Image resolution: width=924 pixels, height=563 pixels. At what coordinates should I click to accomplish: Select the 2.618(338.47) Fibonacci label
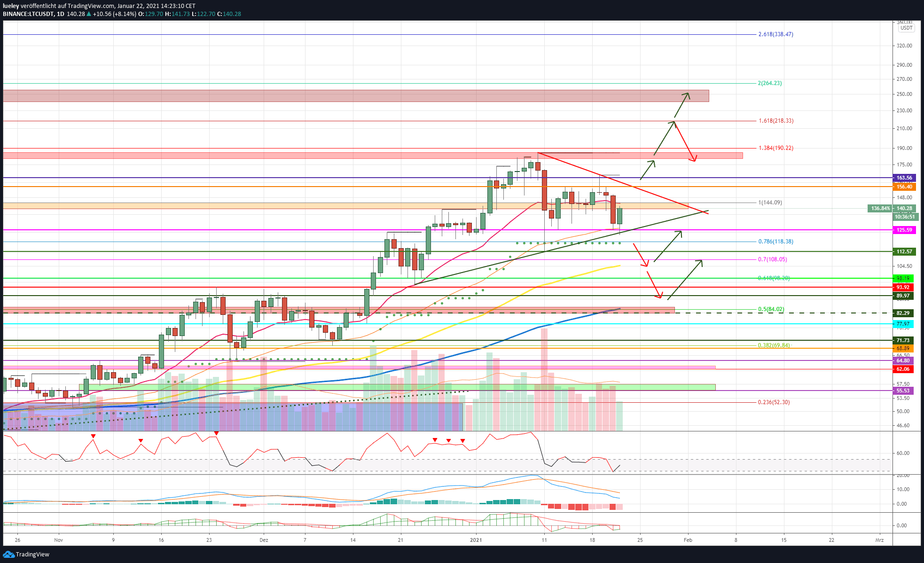(x=775, y=34)
